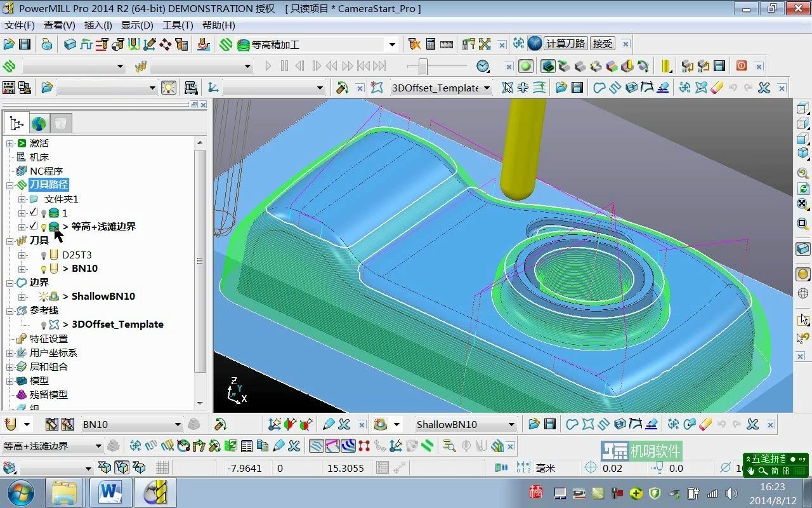Select the ShallowBN10 boundary tree item
This screenshot has width=812, height=508.
pyautogui.click(x=103, y=296)
